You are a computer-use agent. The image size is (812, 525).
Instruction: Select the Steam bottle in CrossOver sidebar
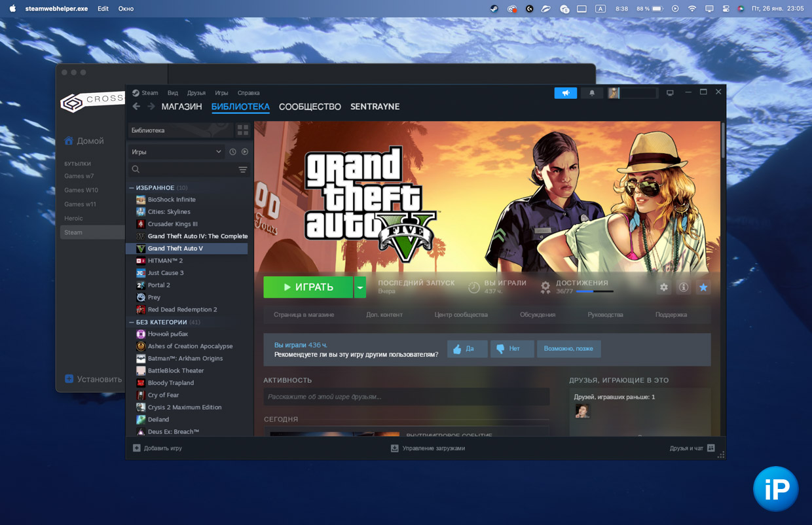coord(92,232)
